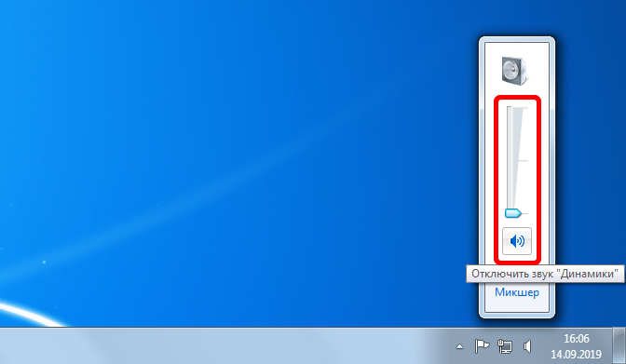Open the Микшер volume mixer link
The width and height of the screenshot is (626, 364).
(x=517, y=292)
